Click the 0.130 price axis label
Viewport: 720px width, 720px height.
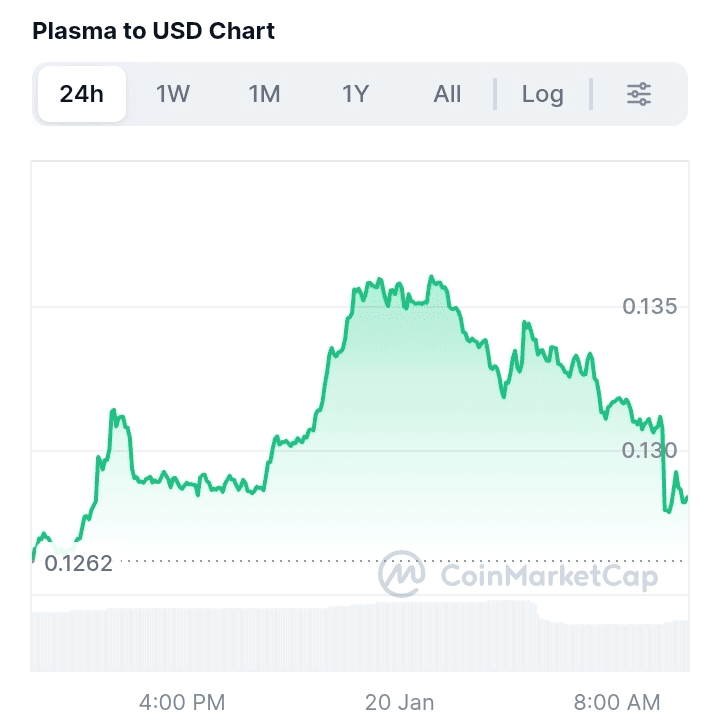point(650,450)
